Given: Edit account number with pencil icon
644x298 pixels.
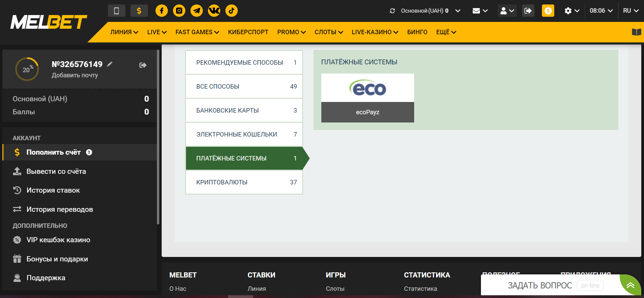Looking at the screenshot, I should [x=110, y=64].
